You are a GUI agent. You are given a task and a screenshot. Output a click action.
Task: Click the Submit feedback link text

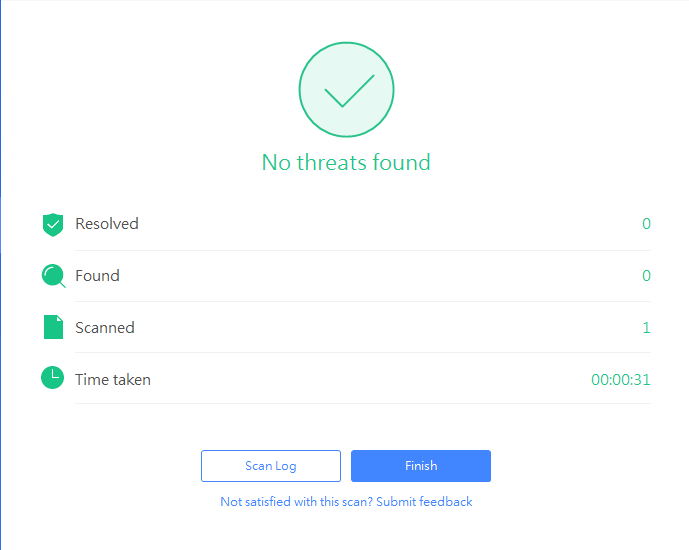(x=424, y=502)
